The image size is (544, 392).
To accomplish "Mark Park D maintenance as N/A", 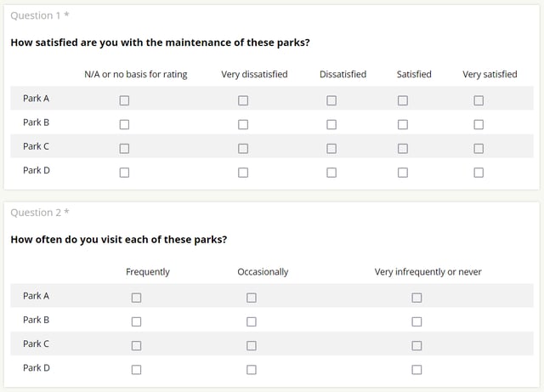I will pos(124,173).
